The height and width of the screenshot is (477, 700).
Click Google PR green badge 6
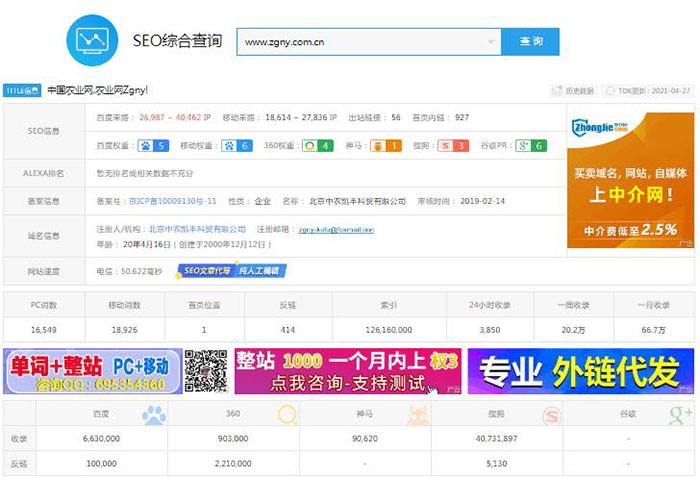[531, 146]
